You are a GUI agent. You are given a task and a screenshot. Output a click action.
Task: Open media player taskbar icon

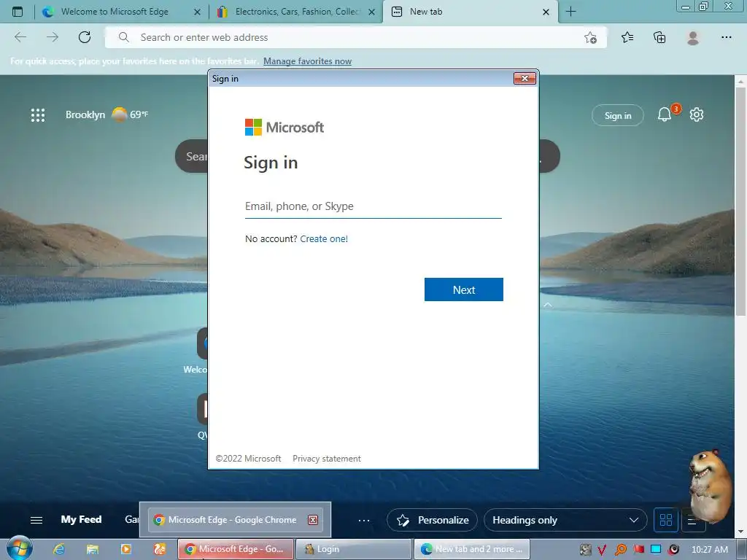(126, 549)
